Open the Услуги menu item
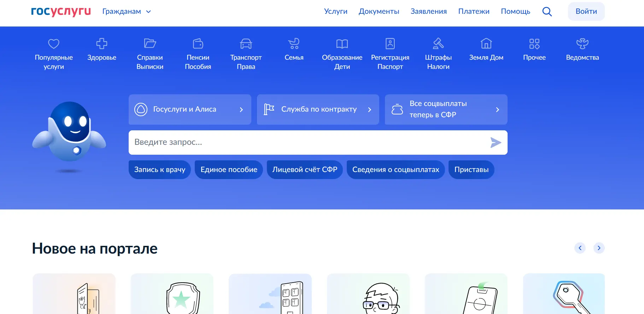This screenshot has width=644, height=314. pos(335,11)
